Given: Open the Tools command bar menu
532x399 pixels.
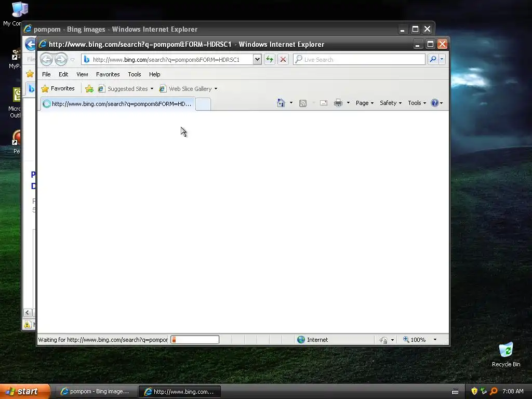Looking at the screenshot, I should point(417,103).
